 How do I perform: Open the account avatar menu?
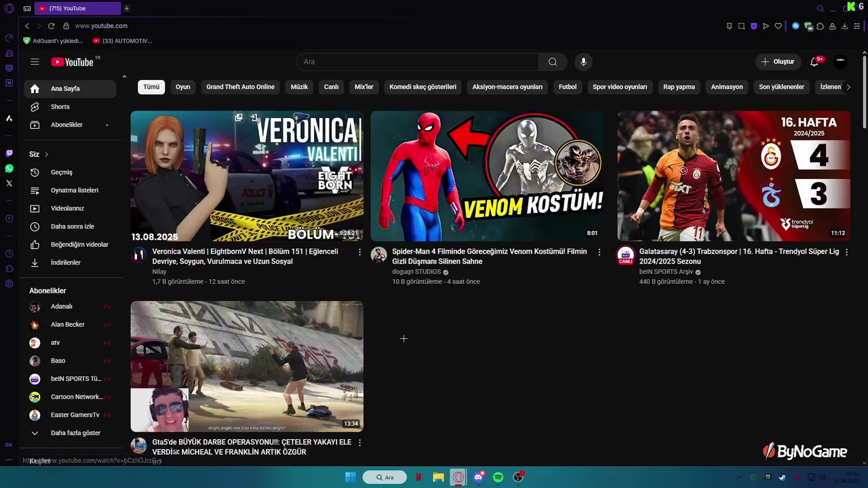pyautogui.click(x=840, y=62)
